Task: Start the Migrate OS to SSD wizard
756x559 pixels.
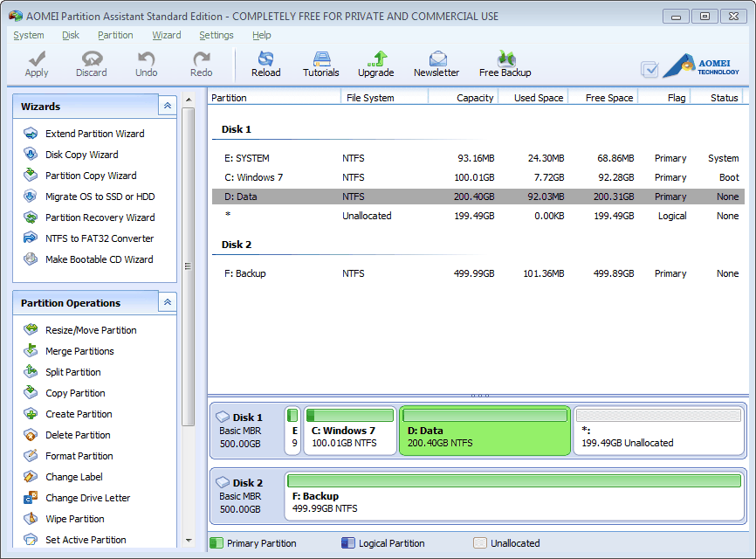Action: 100,197
